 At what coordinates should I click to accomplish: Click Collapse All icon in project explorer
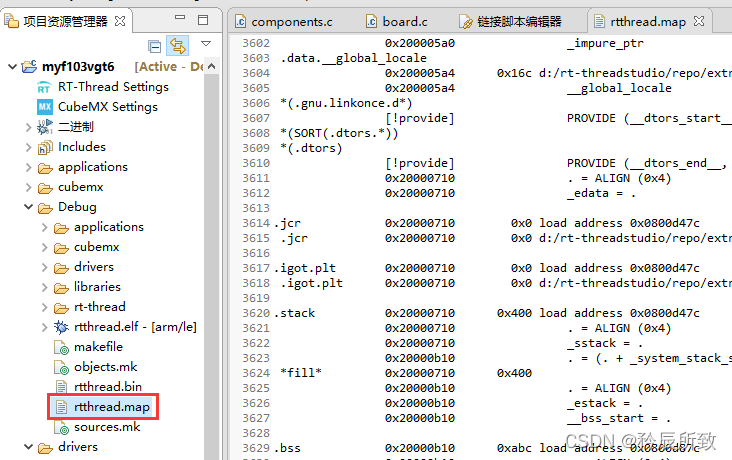[x=155, y=46]
